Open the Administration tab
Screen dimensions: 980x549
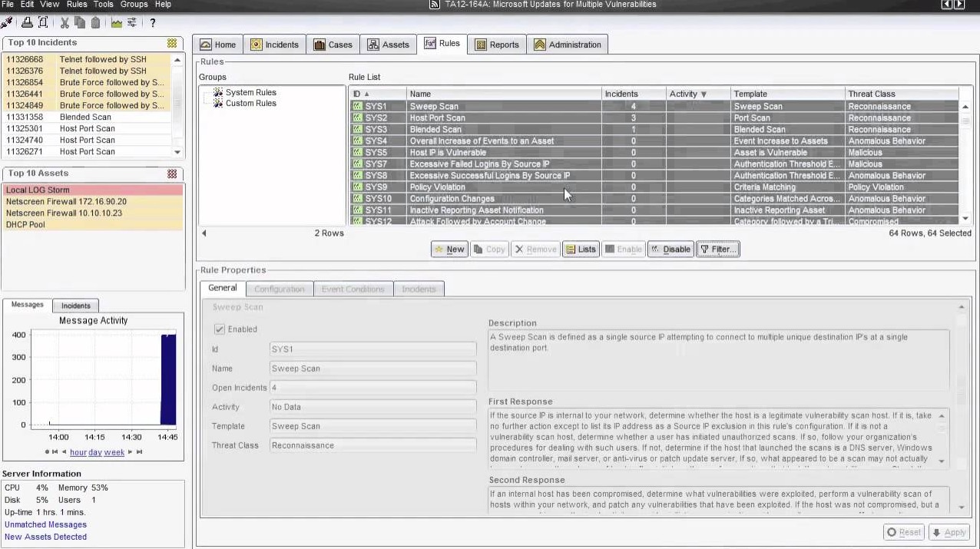point(568,45)
